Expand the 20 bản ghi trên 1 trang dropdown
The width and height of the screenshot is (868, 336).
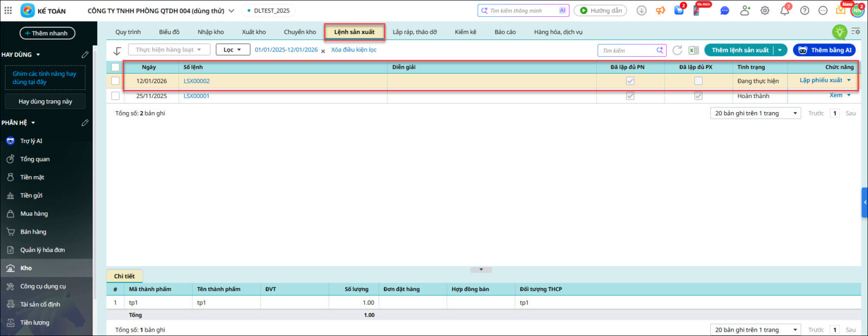(x=755, y=113)
